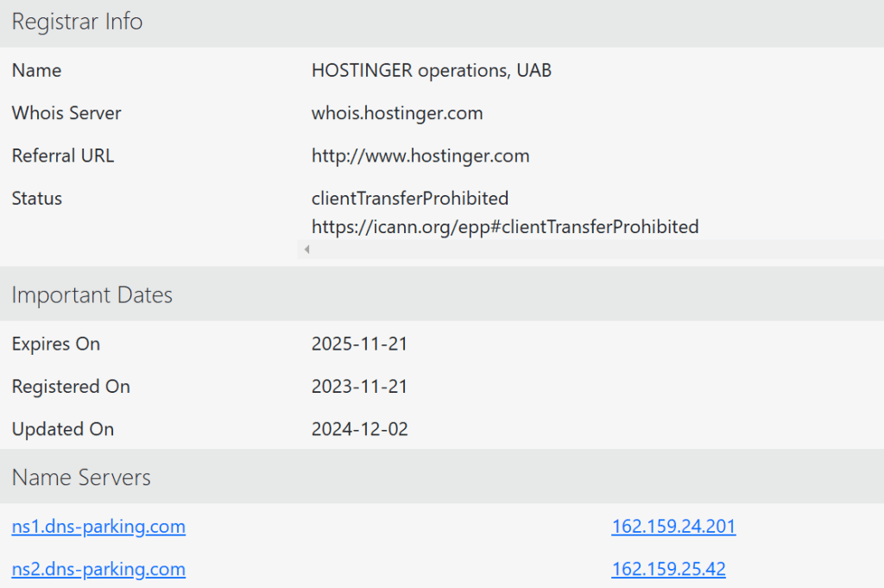Open the ns1.dns-parking.com name server link

pyautogui.click(x=98, y=526)
